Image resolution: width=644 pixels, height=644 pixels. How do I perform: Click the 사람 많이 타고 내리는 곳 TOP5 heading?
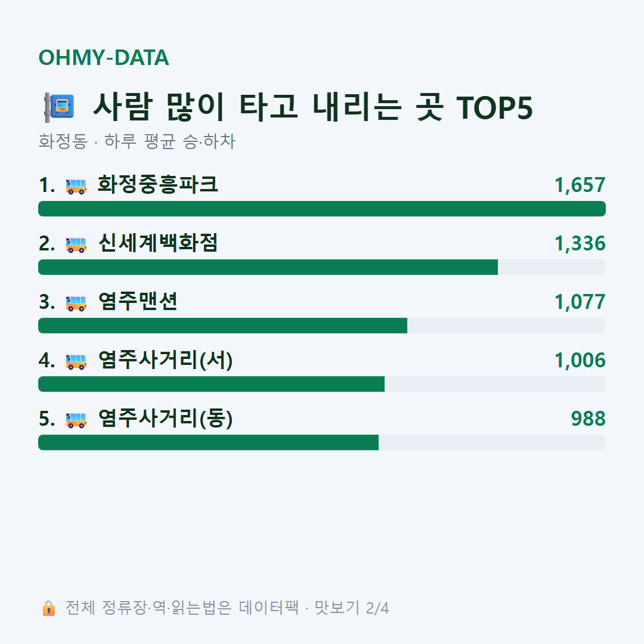313,107
